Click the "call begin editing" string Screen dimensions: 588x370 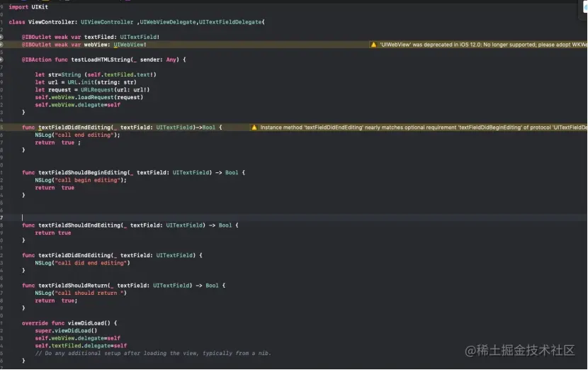pos(87,180)
